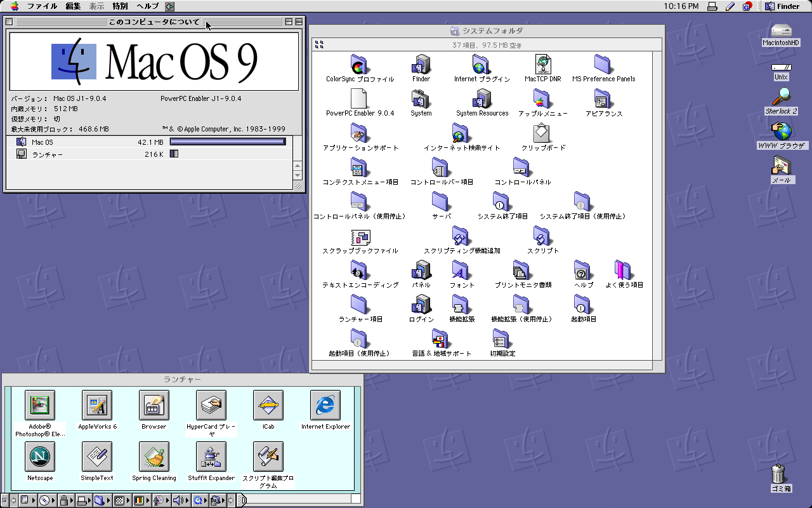Collapse the control strip with its end tab
812x508 pixels.
click(x=242, y=500)
